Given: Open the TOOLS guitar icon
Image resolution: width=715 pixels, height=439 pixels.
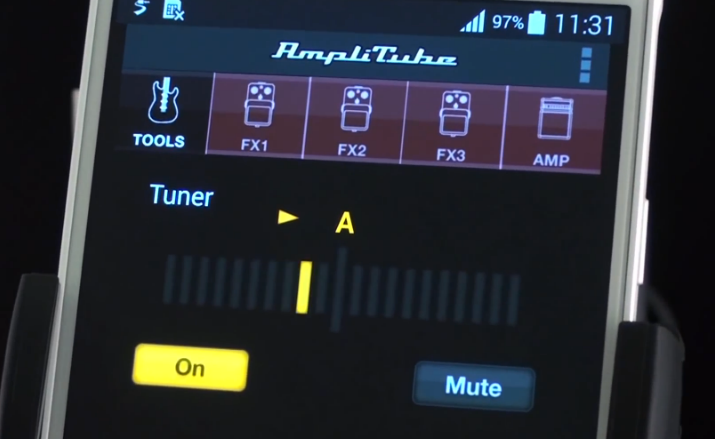Looking at the screenshot, I should (160, 114).
